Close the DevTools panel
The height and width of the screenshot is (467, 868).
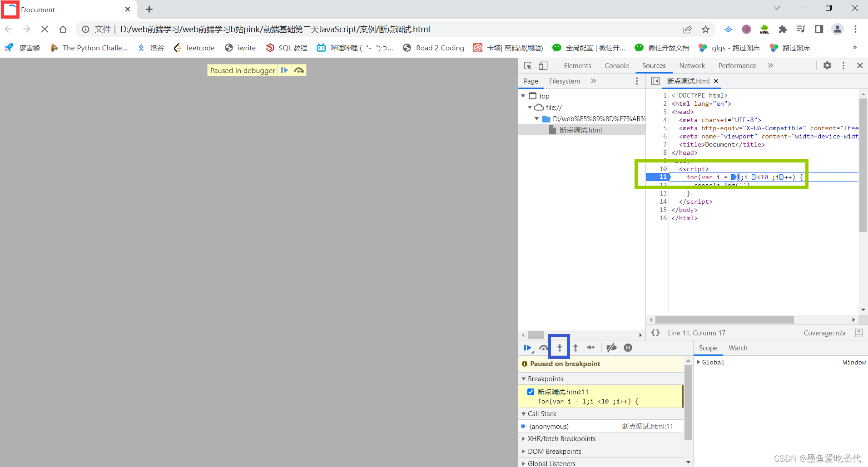click(x=860, y=65)
